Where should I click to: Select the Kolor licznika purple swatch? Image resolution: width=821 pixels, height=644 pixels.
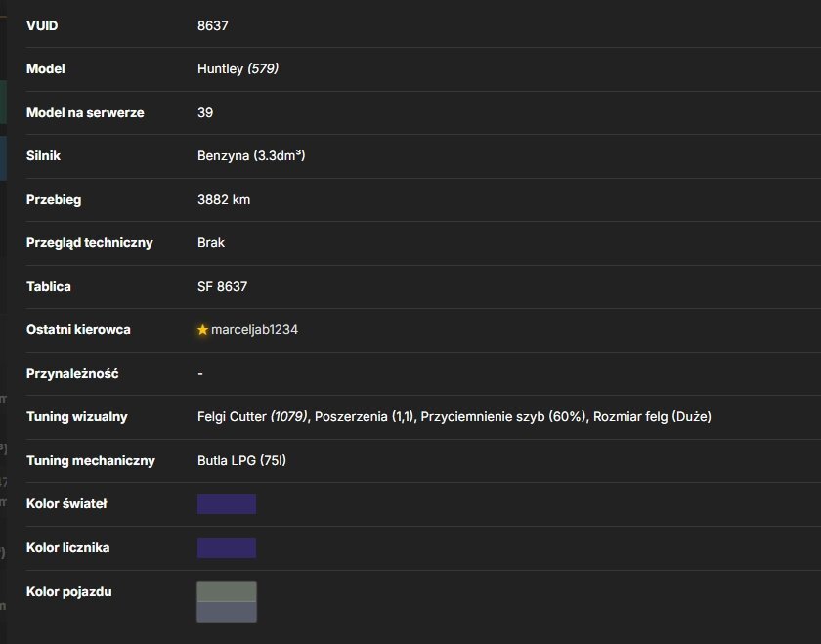227,548
